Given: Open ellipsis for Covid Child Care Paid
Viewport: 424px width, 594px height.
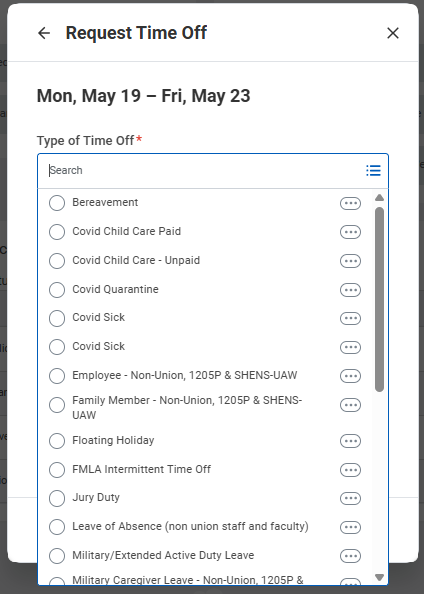Looking at the screenshot, I should pyautogui.click(x=350, y=232).
